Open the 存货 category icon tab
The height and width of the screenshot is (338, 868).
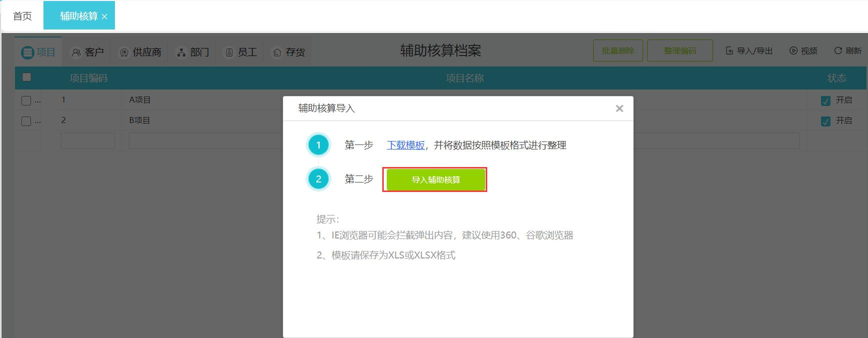coord(288,52)
